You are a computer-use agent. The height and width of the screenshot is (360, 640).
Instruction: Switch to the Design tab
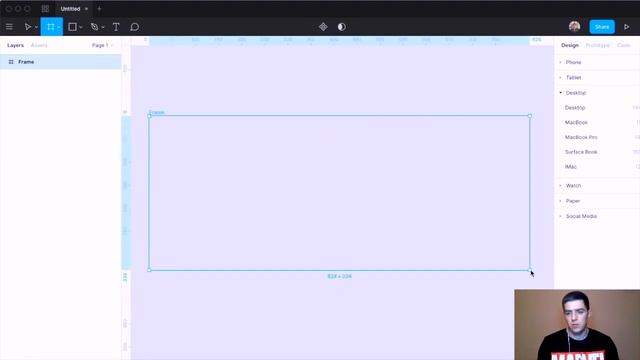point(570,45)
